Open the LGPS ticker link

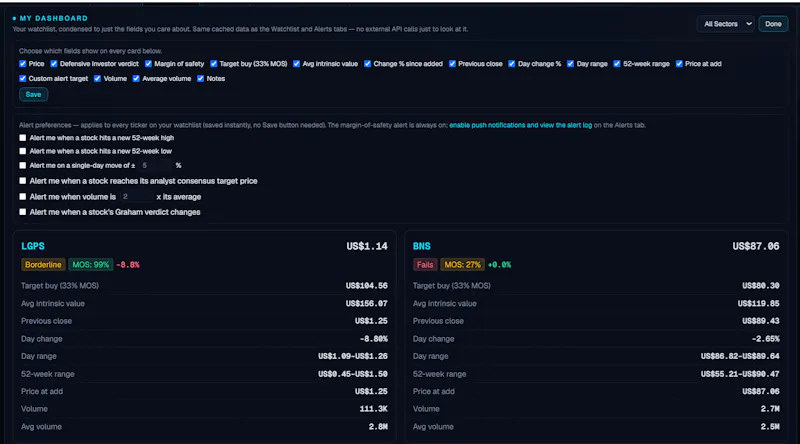(x=33, y=246)
